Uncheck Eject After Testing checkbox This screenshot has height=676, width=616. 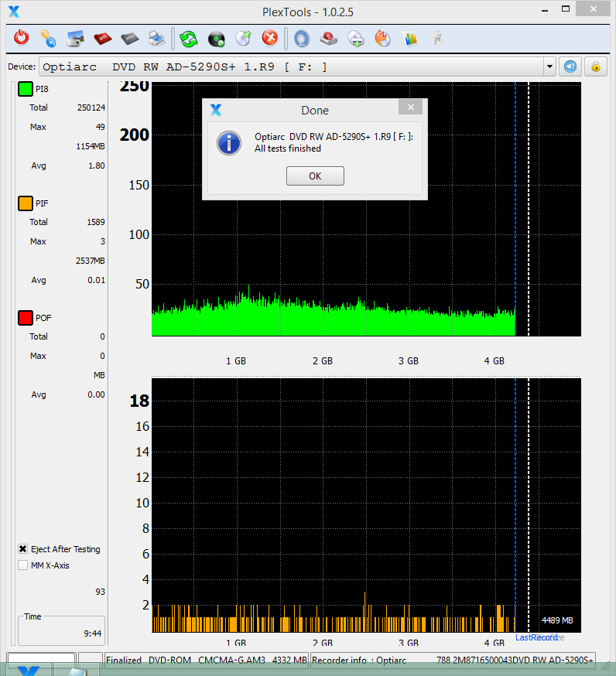click(23, 549)
